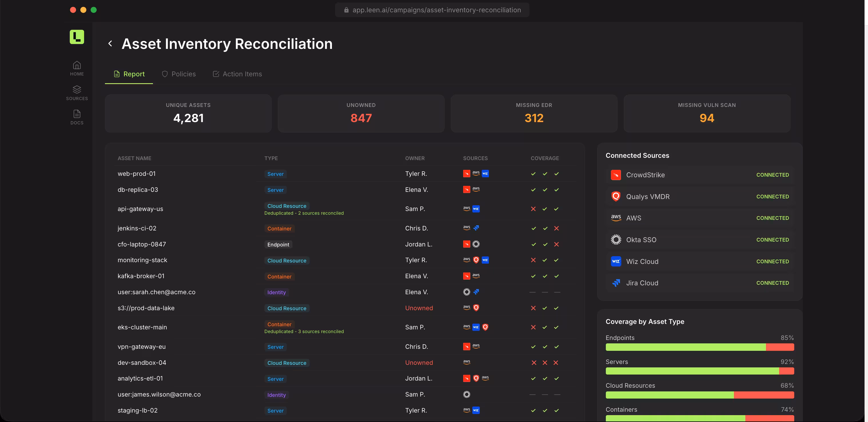Screen dimensions: 868x422
Task: Click the Leen logo icon in sidebar
Action: coord(77,37)
